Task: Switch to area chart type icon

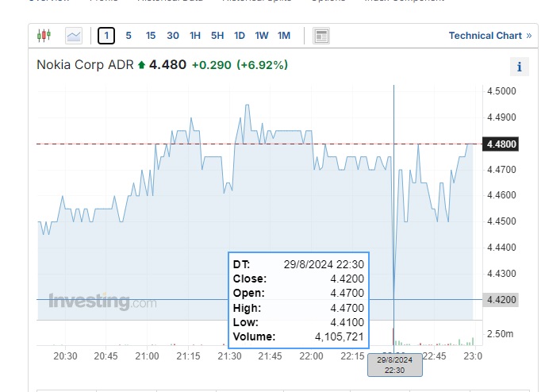Action: [x=74, y=36]
